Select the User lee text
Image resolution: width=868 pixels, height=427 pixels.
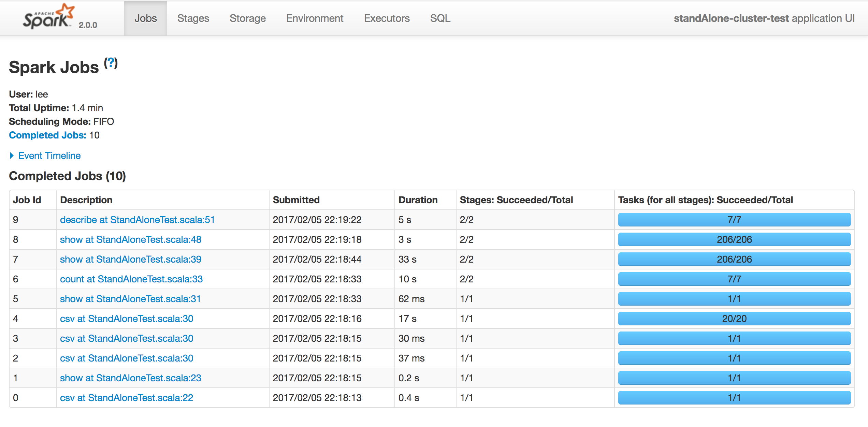point(29,94)
